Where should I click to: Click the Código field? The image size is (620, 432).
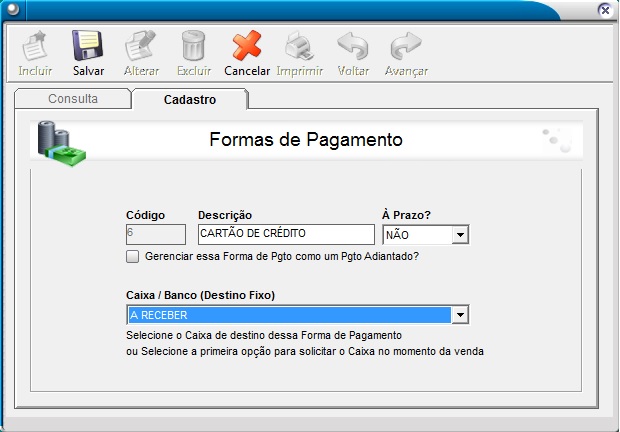[x=155, y=234]
